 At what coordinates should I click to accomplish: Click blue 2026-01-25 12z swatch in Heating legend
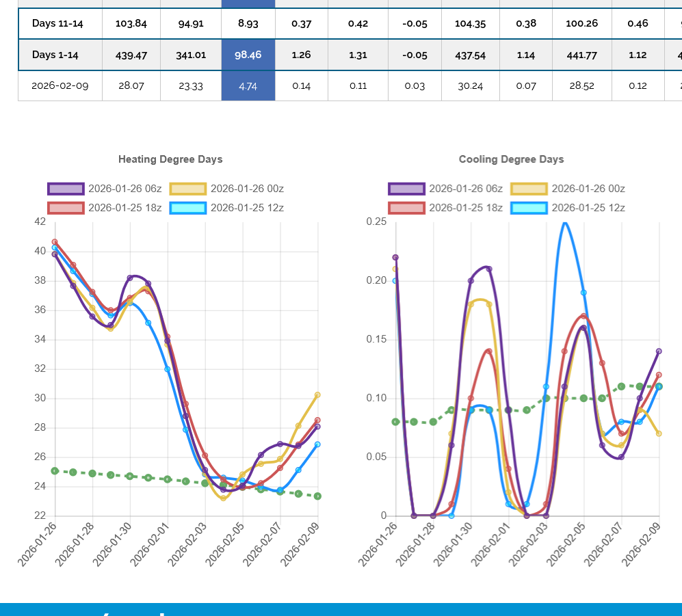[x=188, y=208]
